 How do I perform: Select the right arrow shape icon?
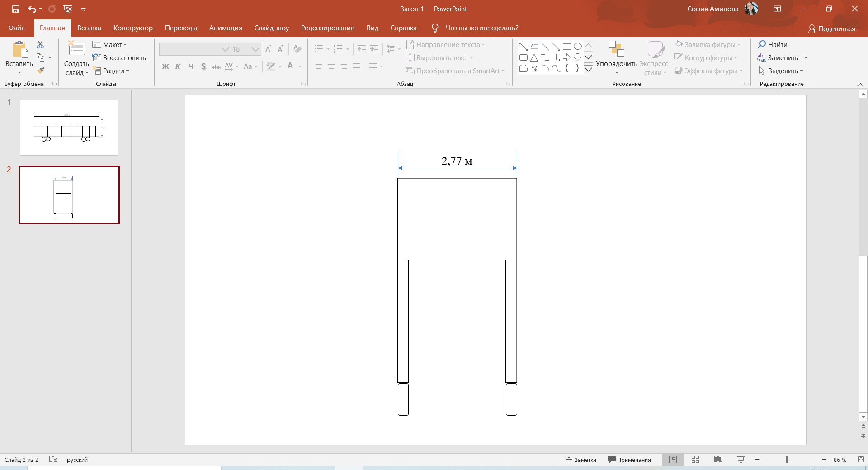pyautogui.click(x=566, y=57)
